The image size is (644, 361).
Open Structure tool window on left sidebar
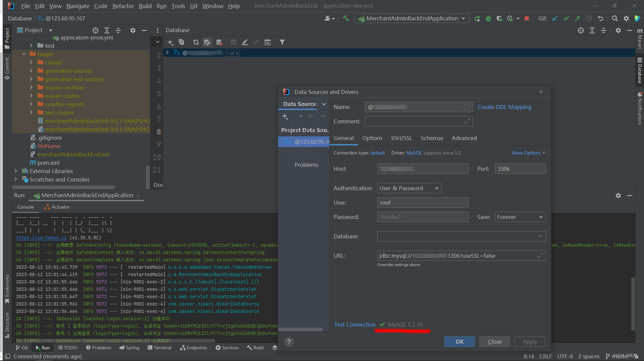7,325
